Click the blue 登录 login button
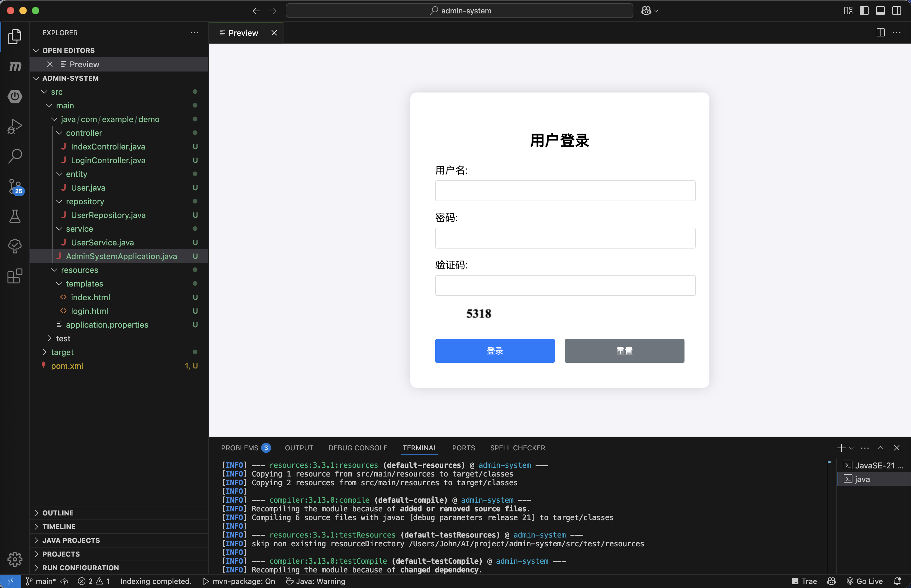The image size is (911, 588). 495,350
